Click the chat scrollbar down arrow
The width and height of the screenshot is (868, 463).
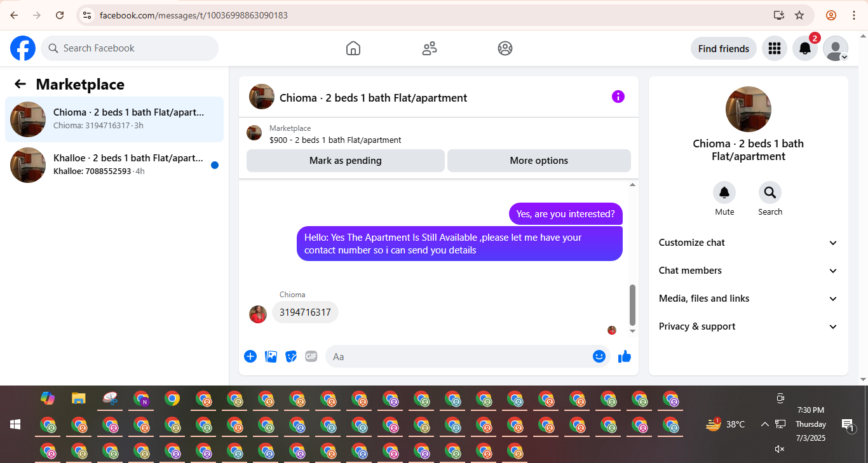tap(632, 331)
